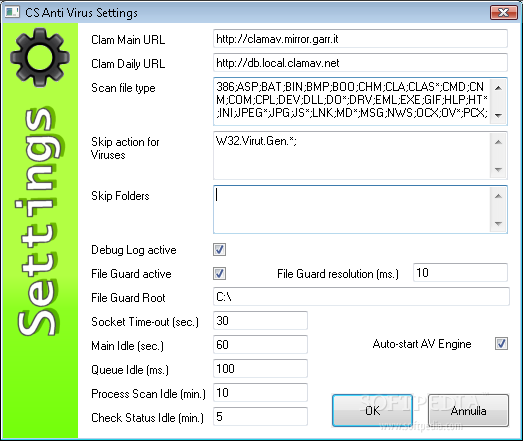This screenshot has height=441, width=523.
Task: Click Skip action for Viruses scroll down arrow
Action: click(x=498, y=169)
